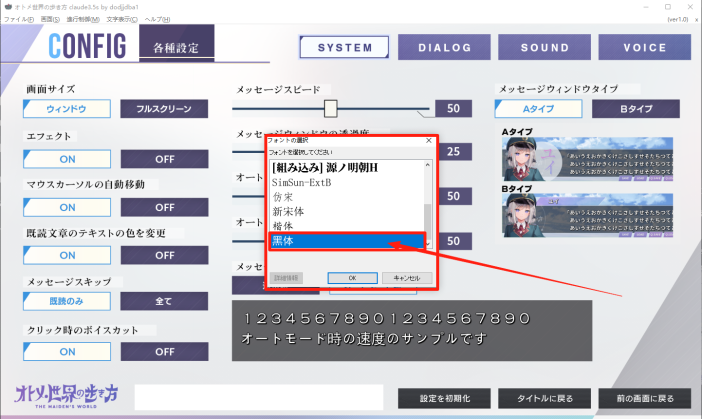Close the font selection dialog with X
The height and width of the screenshot is (419, 702).
tap(428, 141)
